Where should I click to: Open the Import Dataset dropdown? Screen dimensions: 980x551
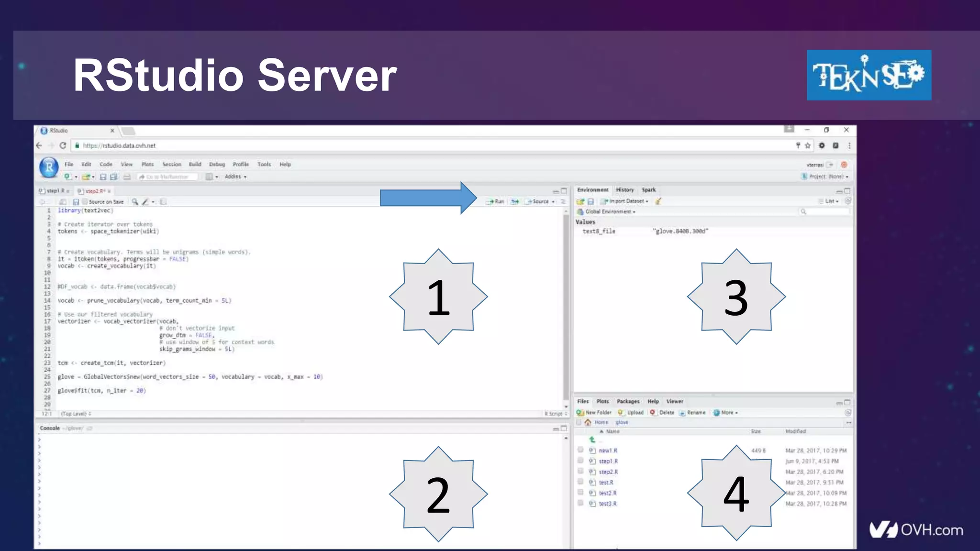pos(625,201)
